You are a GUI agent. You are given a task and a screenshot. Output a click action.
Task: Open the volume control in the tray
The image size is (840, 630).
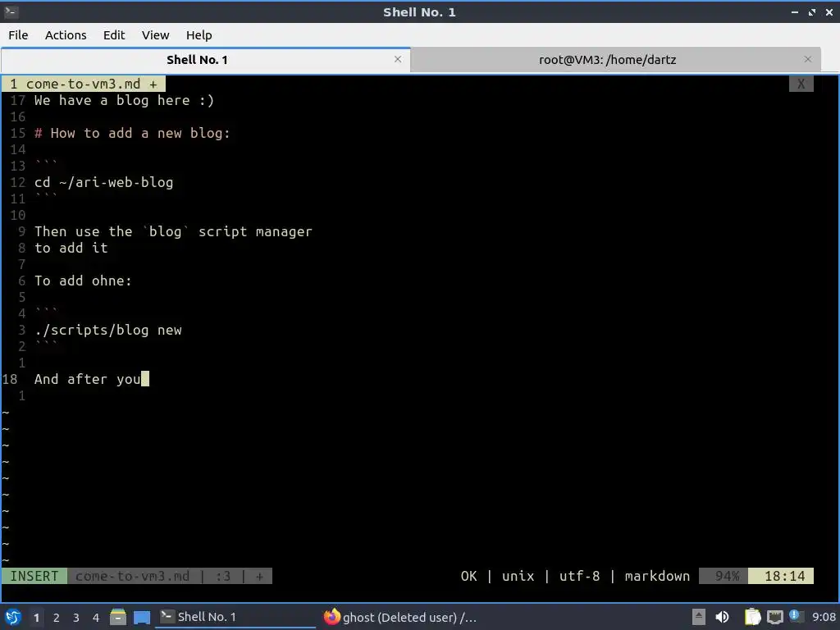tap(722, 617)
